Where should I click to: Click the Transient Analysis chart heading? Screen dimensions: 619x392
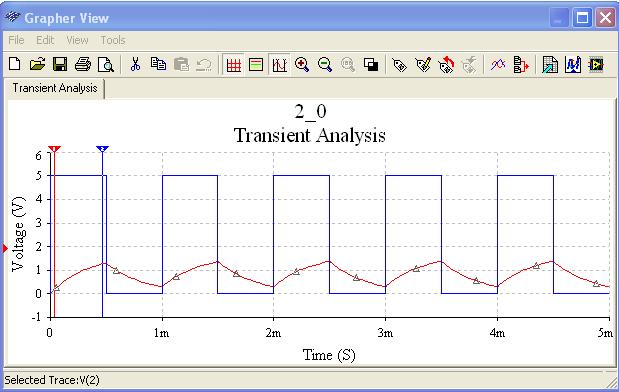[310, 135]
